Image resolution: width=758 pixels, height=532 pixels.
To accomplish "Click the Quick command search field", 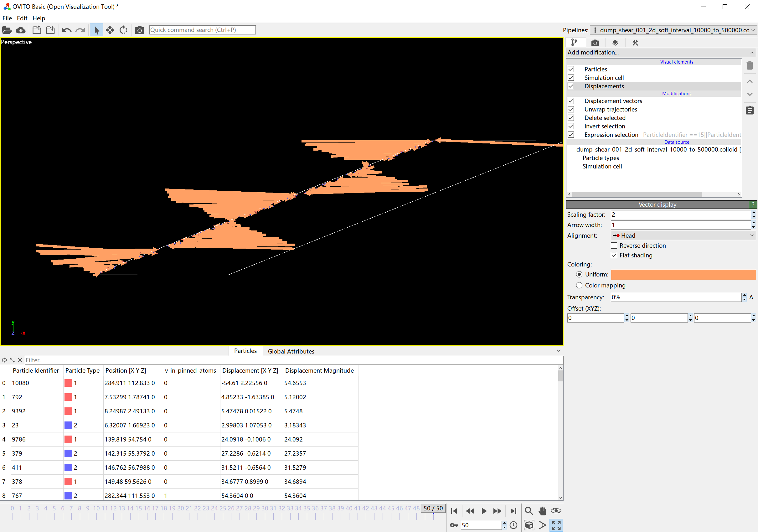I will tap(202, 30).
